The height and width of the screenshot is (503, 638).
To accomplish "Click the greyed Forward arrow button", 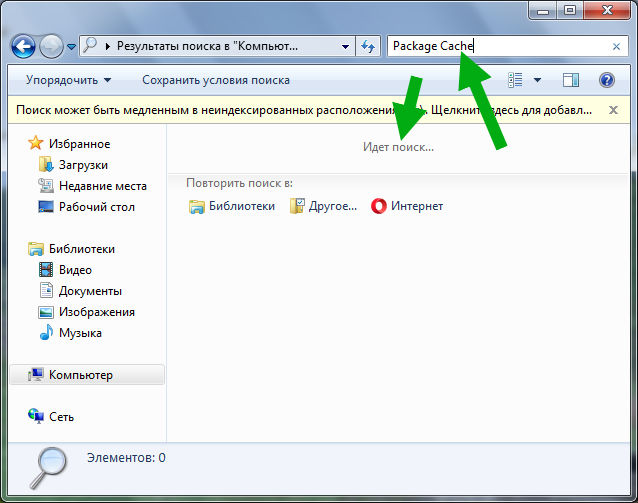I will point(51,46).
